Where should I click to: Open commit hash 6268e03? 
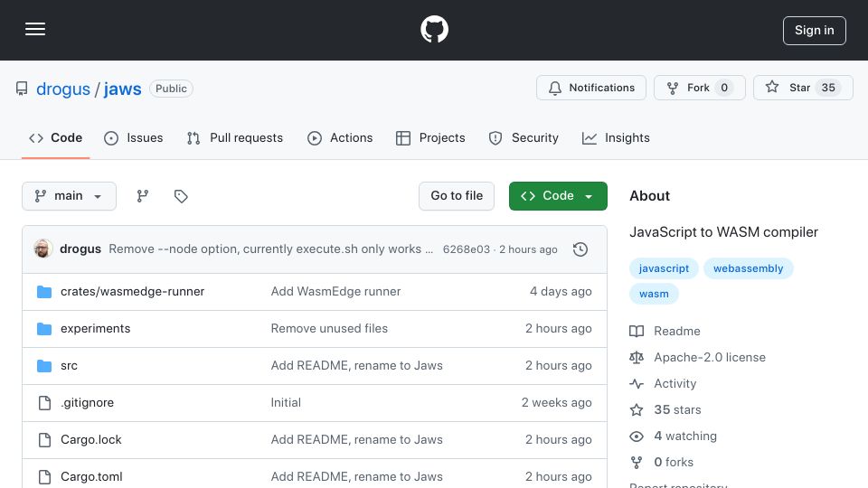tap(467, 249)
